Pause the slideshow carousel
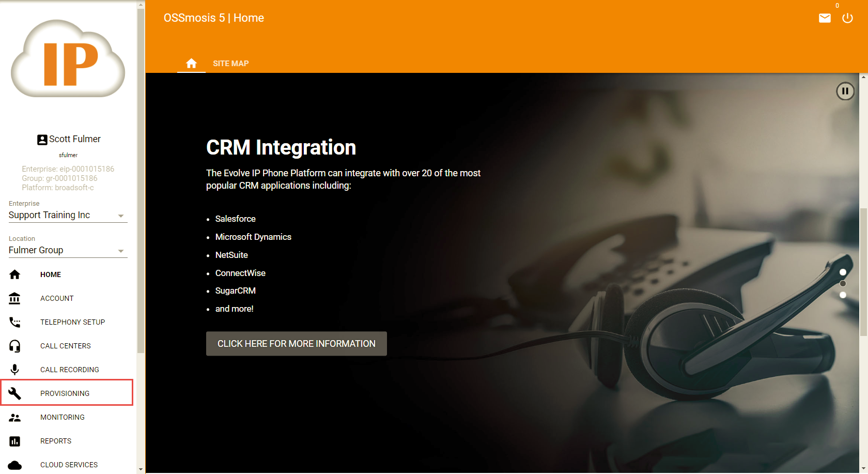The image size is (868, 474). click(x=845, y=91)
